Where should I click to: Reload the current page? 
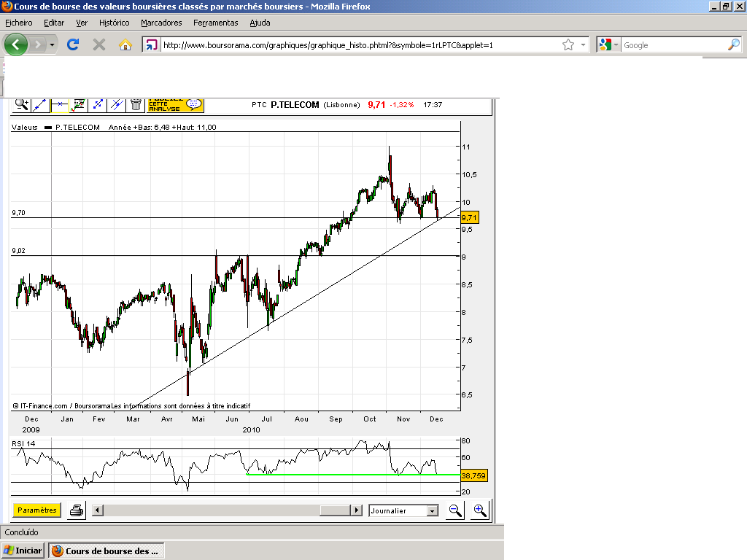point(73,44)
